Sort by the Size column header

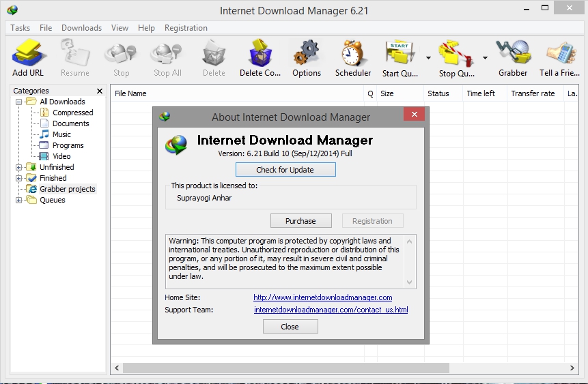click(400, 93)
